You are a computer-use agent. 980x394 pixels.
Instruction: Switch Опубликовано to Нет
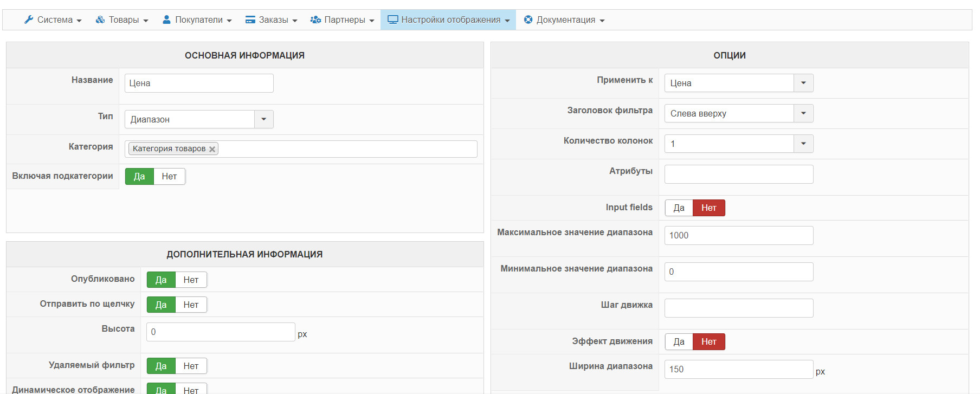(191, 280)
